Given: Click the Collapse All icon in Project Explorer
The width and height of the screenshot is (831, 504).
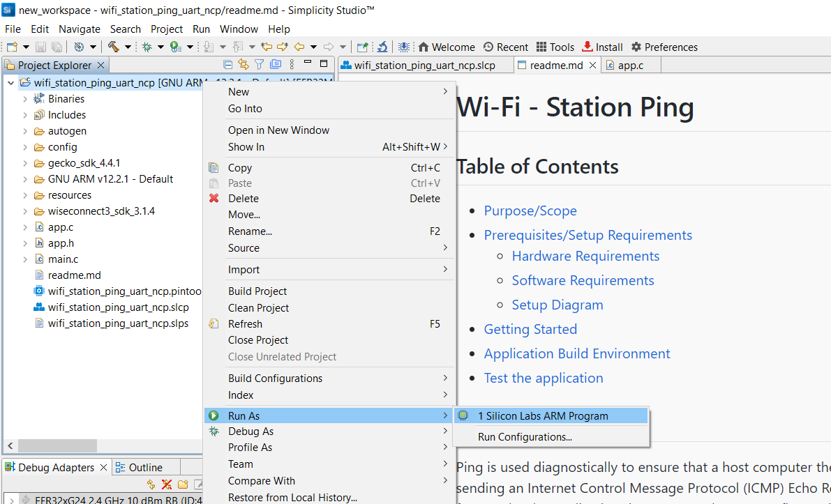Looking at the screenshot, I should pos(227,65).
